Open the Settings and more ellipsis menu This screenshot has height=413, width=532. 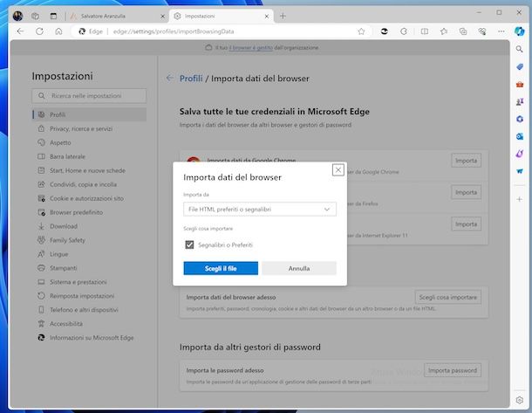point(501,31)
